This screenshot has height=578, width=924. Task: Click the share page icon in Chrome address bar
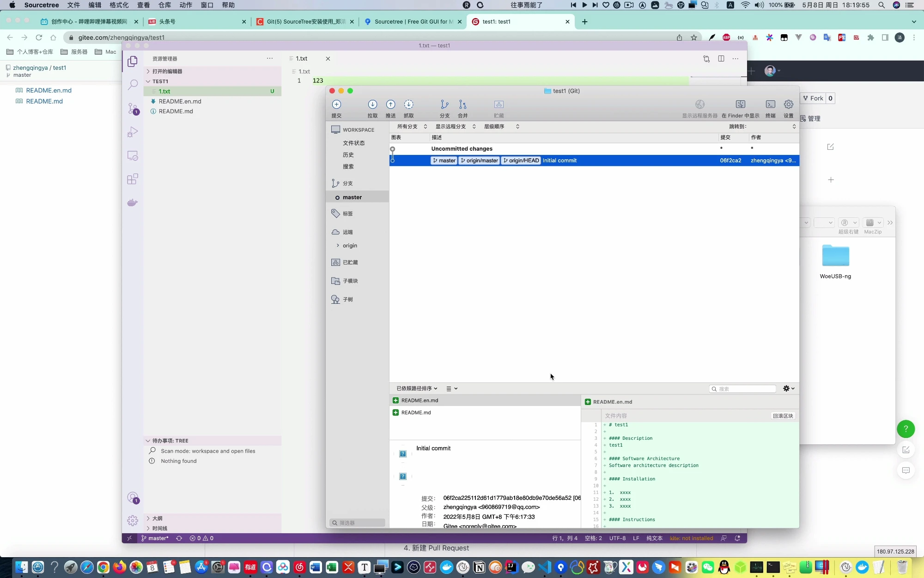coord(679,37)
